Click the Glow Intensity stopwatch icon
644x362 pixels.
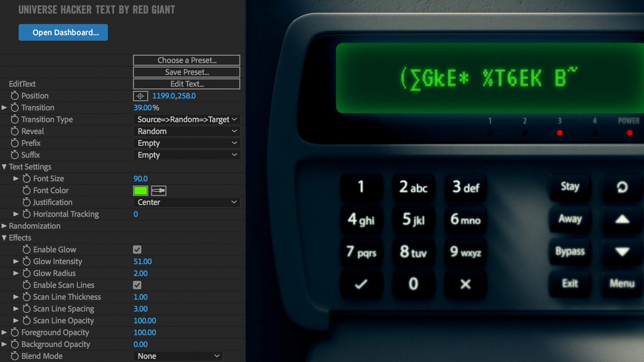tap(26, 261)
